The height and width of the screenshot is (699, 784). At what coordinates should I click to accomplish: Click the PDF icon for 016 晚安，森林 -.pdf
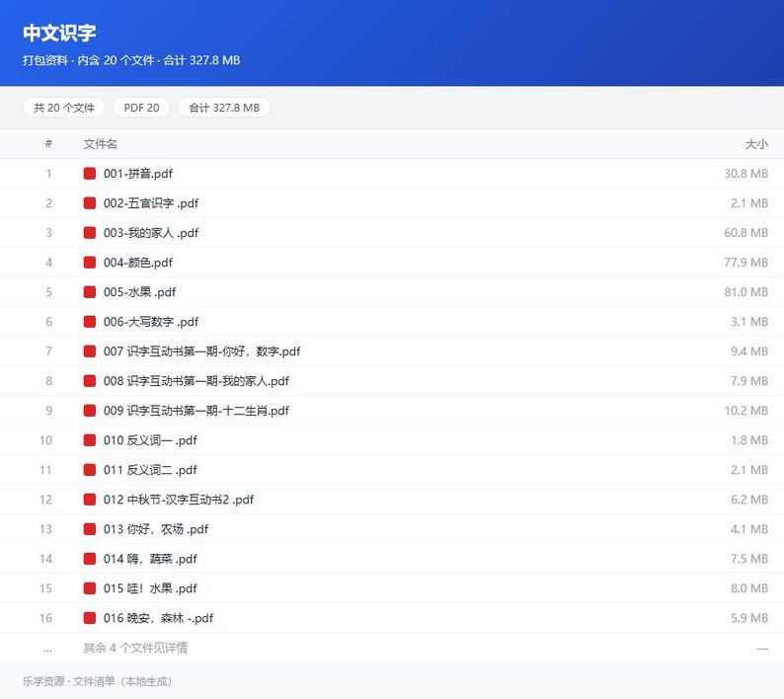tap(90, 618)
